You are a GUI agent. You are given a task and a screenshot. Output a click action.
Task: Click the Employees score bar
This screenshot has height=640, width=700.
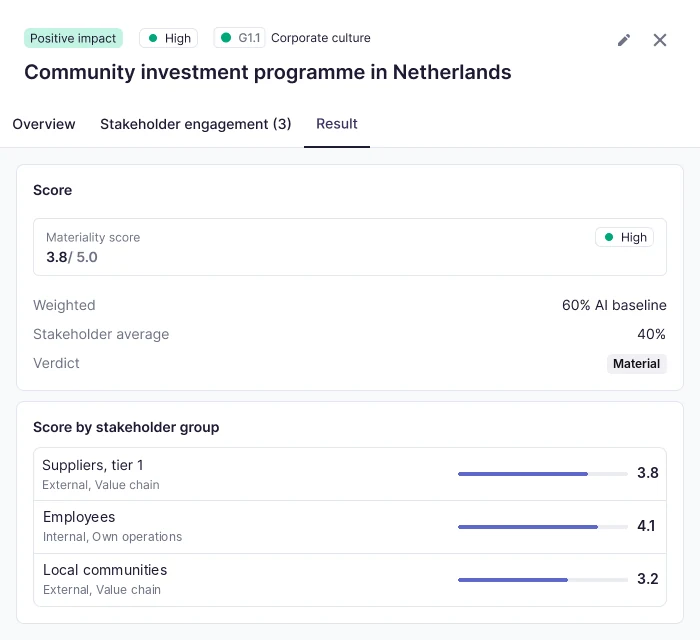click(542, 527)
